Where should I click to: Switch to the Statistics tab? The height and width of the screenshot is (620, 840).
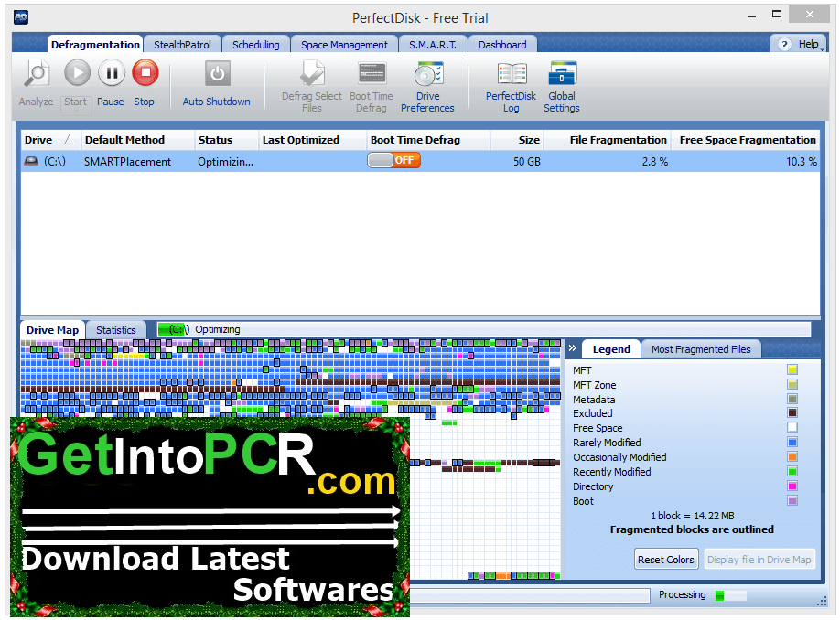[x=115, y=330]
